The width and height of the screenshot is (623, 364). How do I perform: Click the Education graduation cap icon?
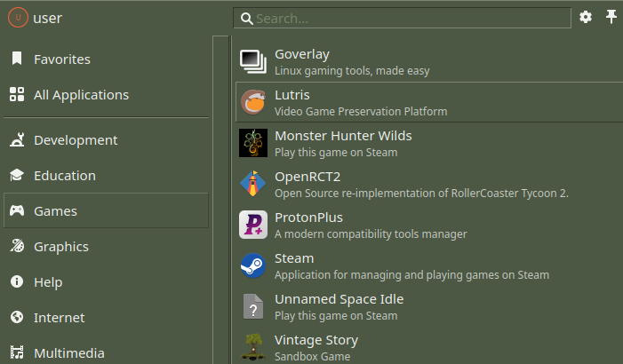click(x=17, y=175)
